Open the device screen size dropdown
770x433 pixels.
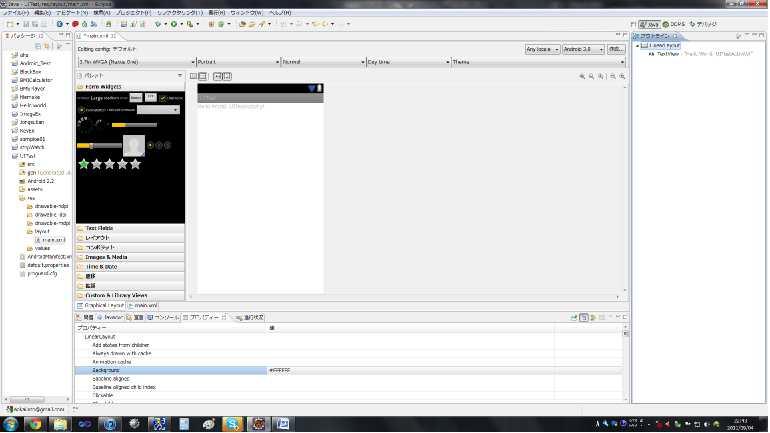[x=135, y=62]
